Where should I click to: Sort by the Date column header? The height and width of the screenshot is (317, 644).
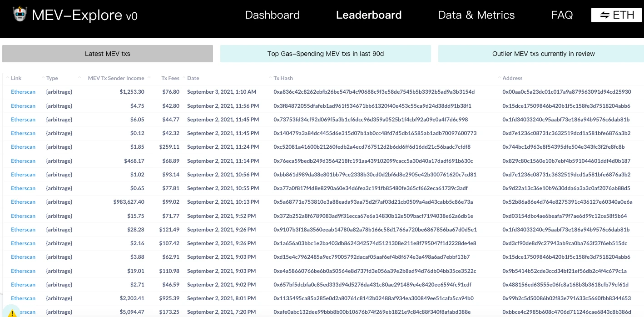[193, 78]
